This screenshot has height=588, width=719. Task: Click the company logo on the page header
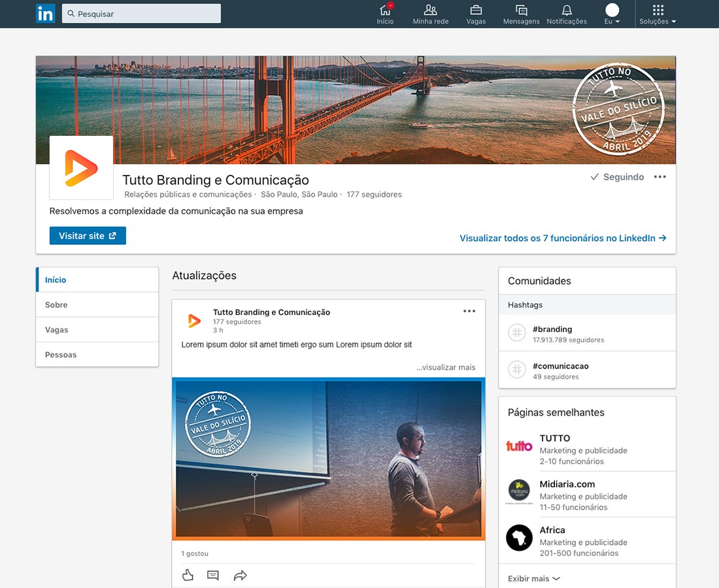[81, 168]
